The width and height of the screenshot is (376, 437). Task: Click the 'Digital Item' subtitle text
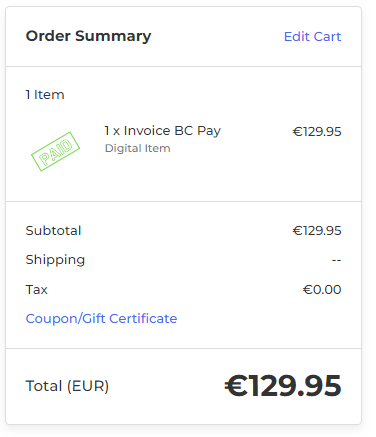coord(138,148)
